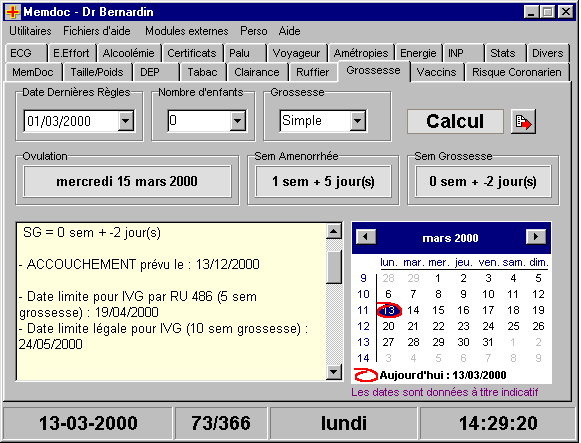The height and width of the screenshot is (443, 581).
Task: Click the Ovulation date result button
Action: pos(127,181)
